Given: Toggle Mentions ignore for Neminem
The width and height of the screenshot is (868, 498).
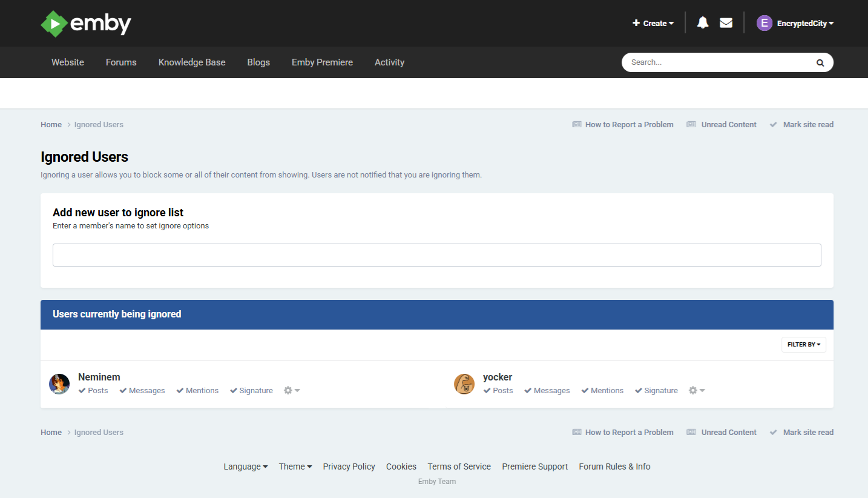Looking at the screenshot, I should pos(197,391).
